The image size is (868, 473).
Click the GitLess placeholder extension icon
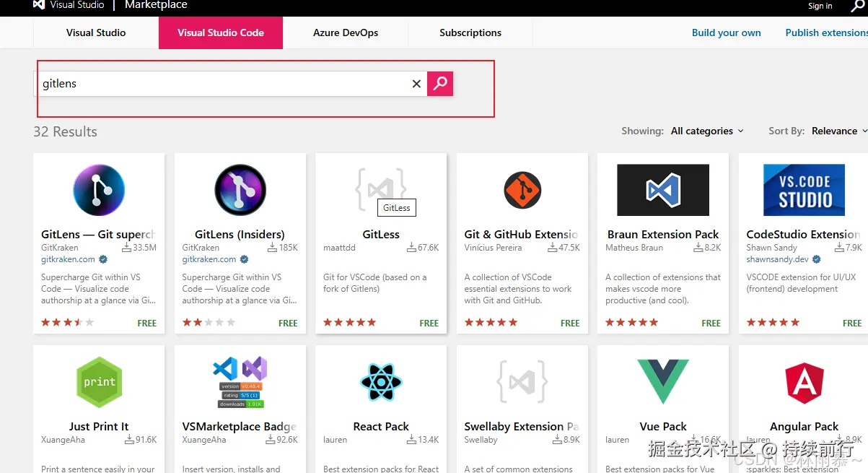pos(381,189)
